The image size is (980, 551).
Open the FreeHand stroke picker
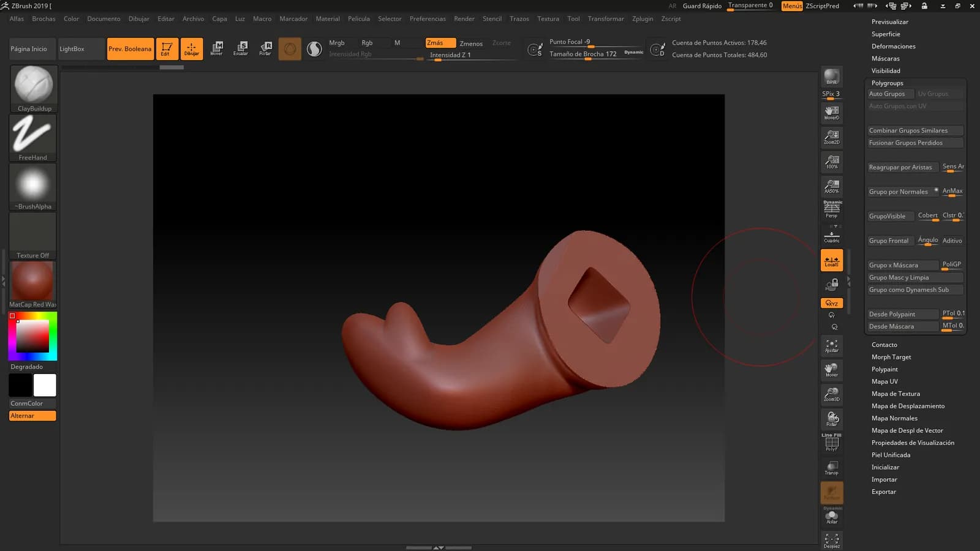(x=33, y=138)
